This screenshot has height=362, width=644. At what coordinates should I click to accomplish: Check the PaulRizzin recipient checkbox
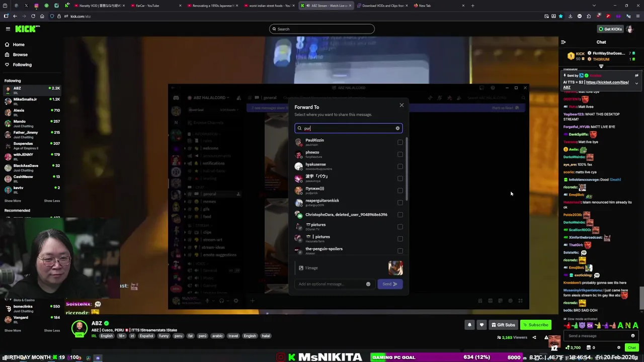pyautogui.click(x=400, y=142)
